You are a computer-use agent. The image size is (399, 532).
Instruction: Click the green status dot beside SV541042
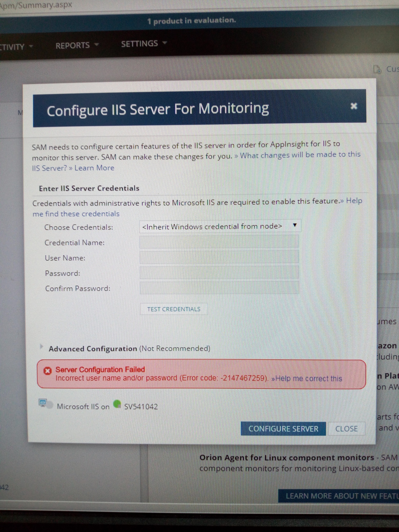tap(117, 404)
